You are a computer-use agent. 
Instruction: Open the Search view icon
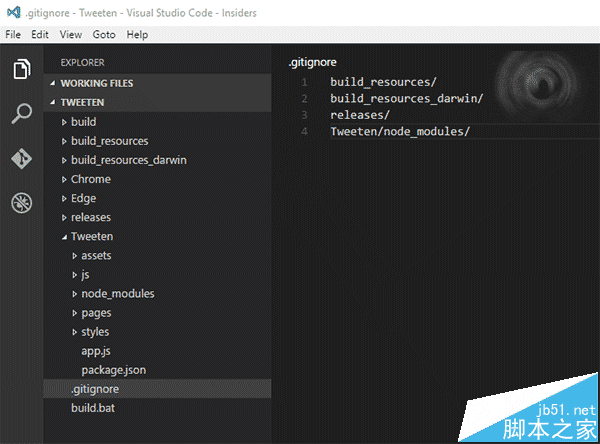[21, 114]
